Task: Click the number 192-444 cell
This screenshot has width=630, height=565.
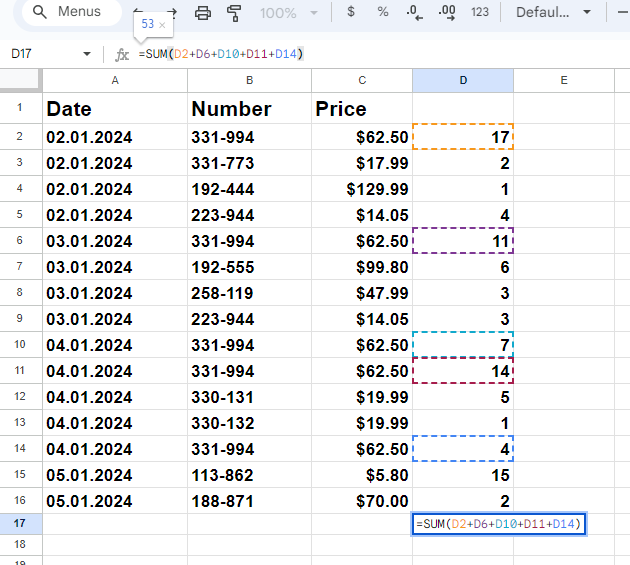Action: tap(250, 189)
